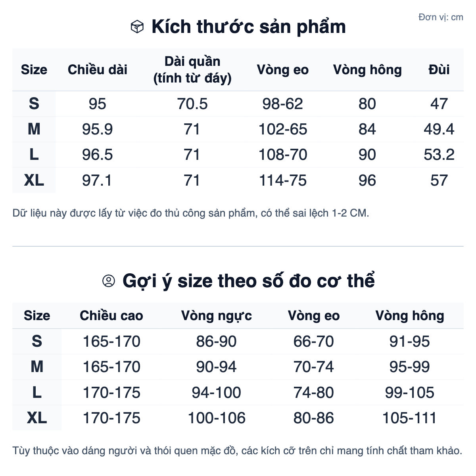Select the Gợi ý size theo số đo heading
This screenshot has width=476, height=476.
pos(248,281)
